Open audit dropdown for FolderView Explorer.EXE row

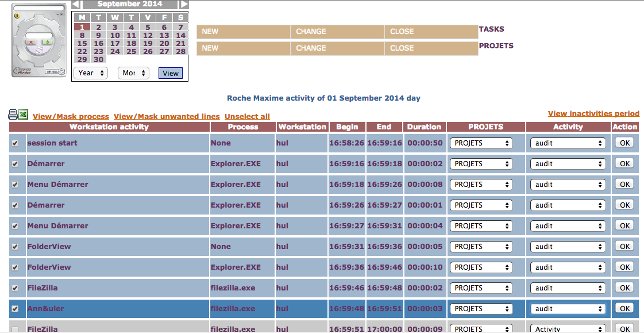568,267
